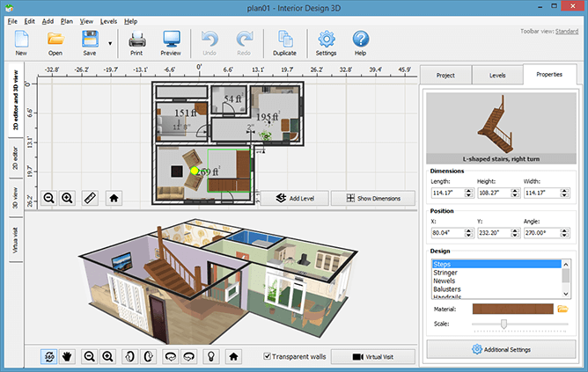Browse material with the folder icon
588x372 pixels.
(562, 309)
